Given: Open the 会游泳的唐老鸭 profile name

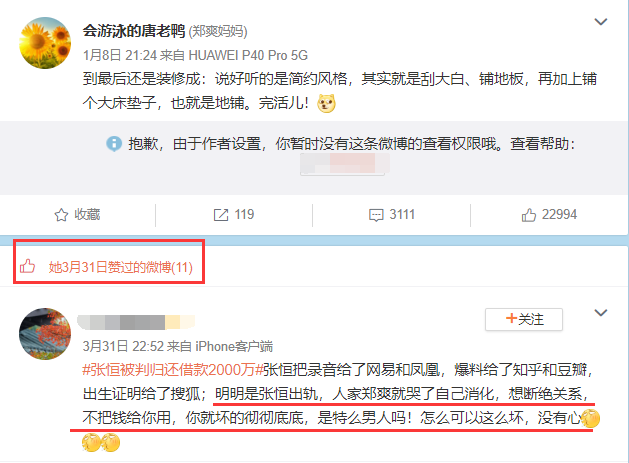Looking at the screenshot, I should pos(134,30).
